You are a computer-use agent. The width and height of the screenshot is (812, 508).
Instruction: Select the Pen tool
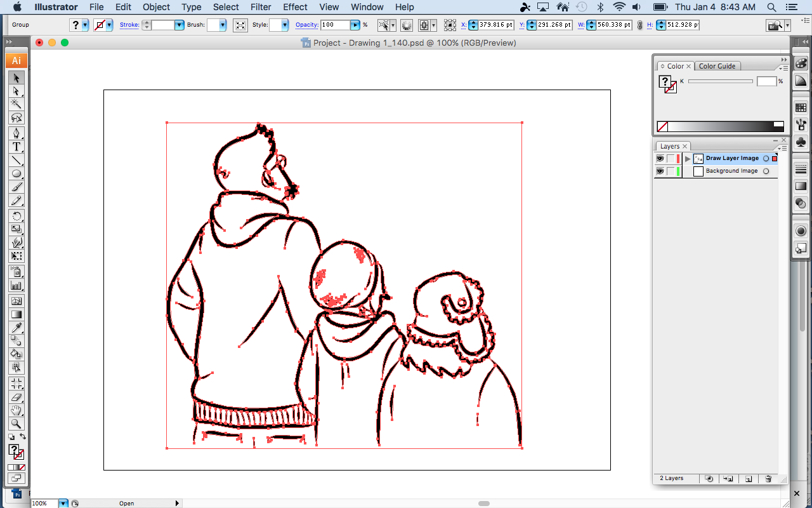click(16, 133)
